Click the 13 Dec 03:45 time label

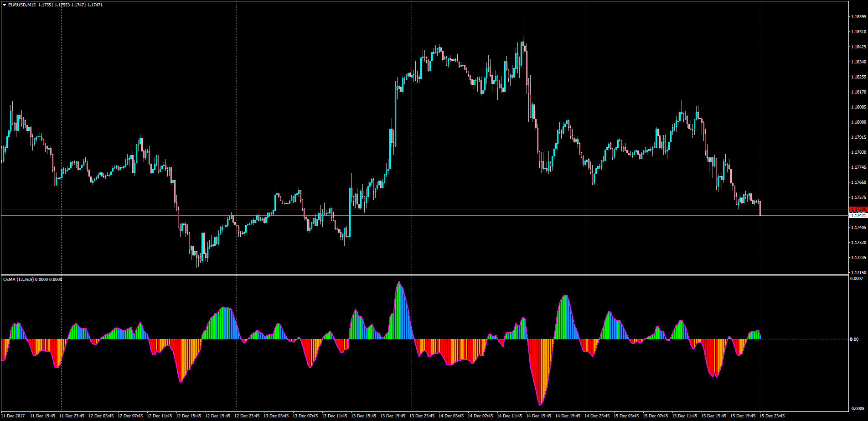point(276,416)
